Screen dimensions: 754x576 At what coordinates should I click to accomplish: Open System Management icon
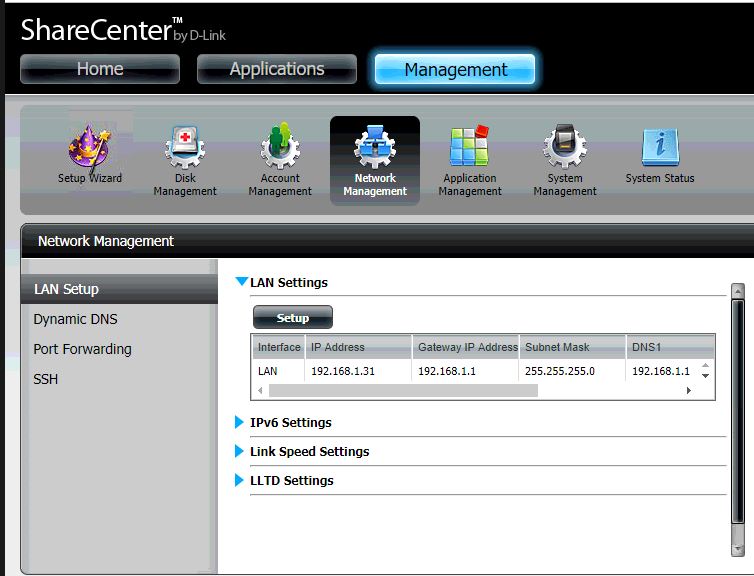pos(565,151)
